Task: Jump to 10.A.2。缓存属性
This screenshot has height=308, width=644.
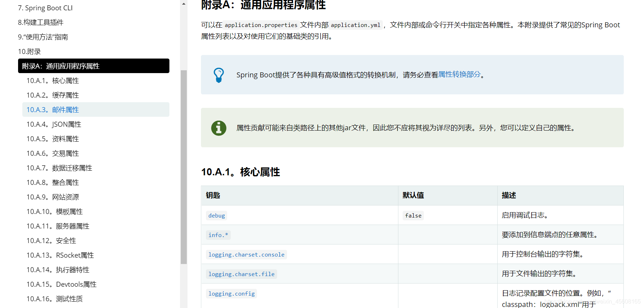Action: (53, 95)
